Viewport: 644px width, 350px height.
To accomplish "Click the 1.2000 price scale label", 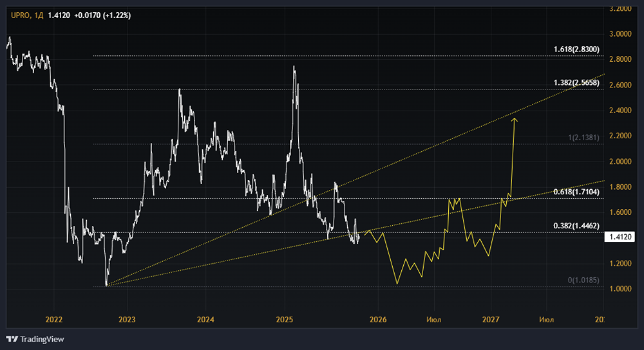I will (x=620, y=263).
